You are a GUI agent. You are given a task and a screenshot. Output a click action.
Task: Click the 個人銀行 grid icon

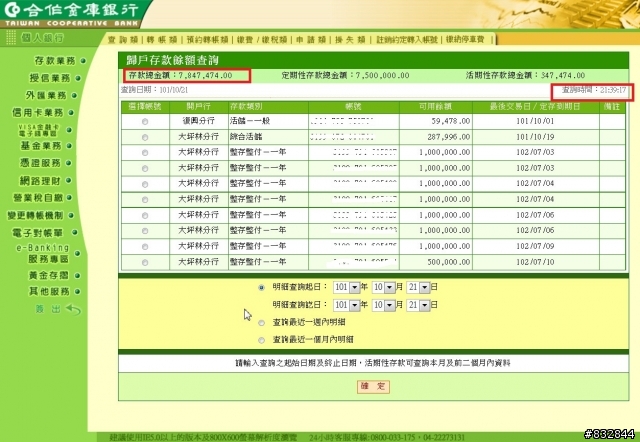[x=11, y=38]
